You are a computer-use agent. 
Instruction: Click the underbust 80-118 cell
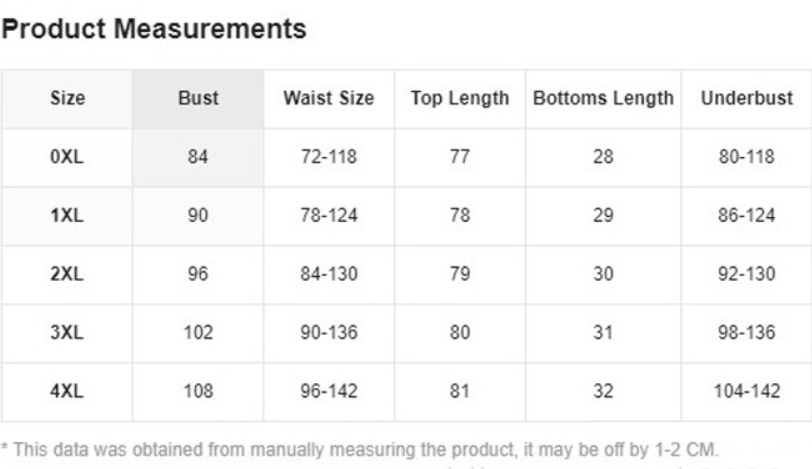(x=747, y=157)
